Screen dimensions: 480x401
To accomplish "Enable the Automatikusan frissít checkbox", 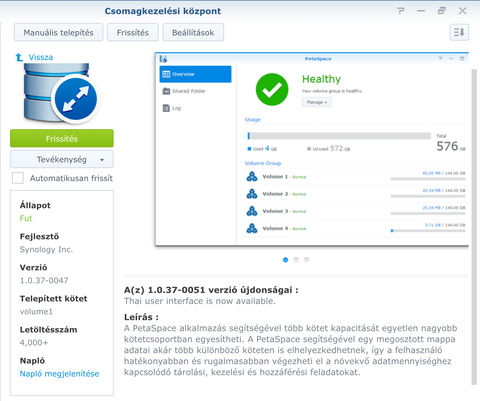I will tap(18, 178).
